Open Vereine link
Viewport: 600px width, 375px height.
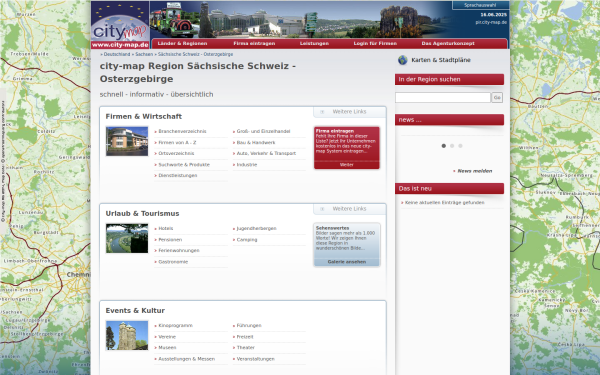[167, 337]
